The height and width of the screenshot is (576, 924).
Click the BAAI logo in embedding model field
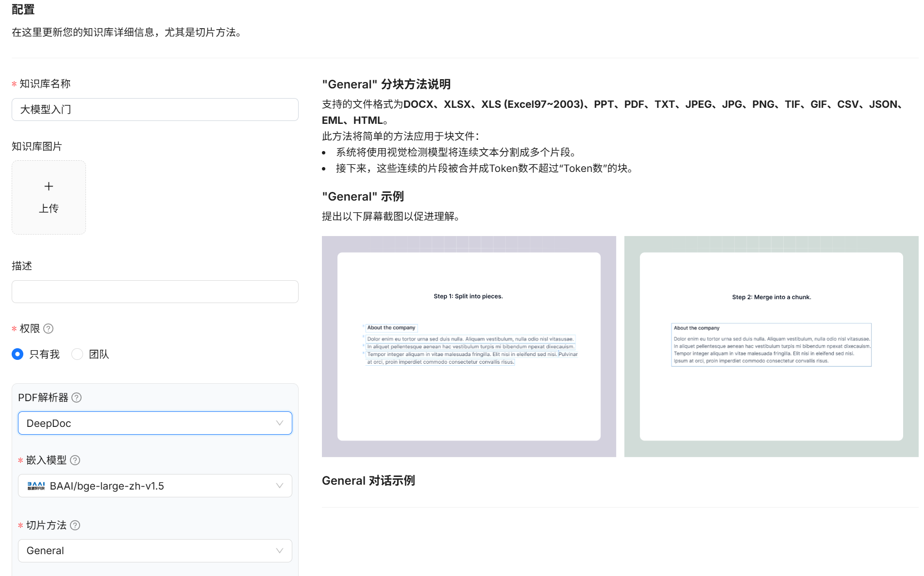coord(36,486)
